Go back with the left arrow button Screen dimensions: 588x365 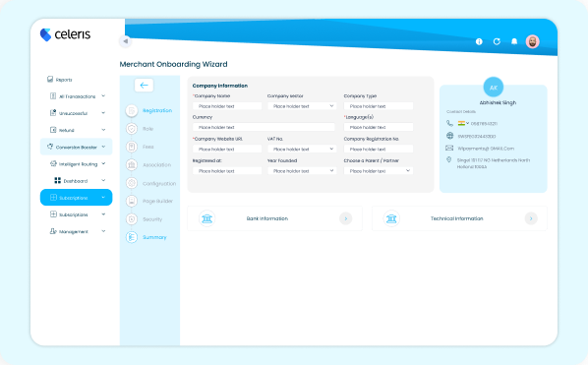click(144, 86)
